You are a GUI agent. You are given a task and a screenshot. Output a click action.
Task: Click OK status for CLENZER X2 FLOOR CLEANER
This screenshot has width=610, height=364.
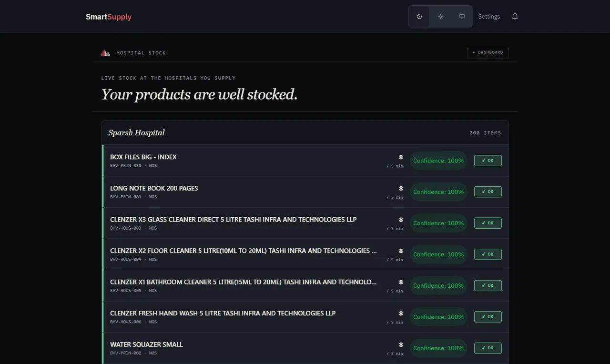click(x=488, y=254)
